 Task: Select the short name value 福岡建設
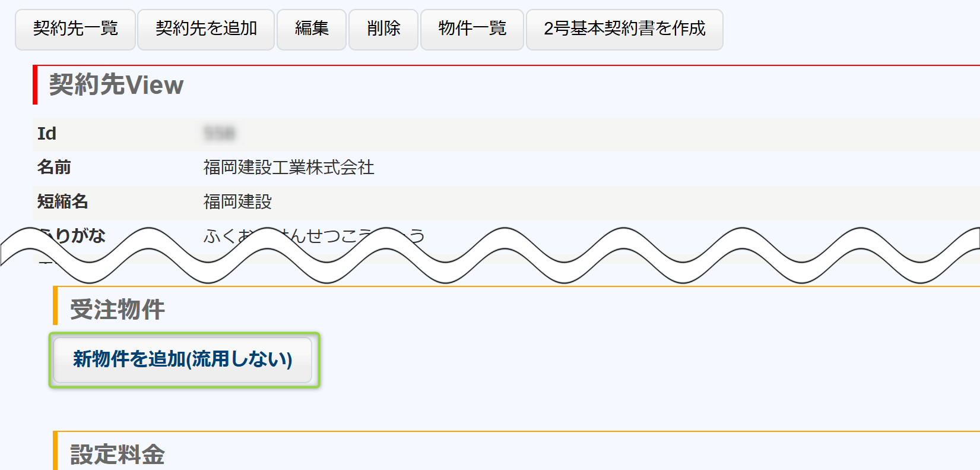click(237, 202)
